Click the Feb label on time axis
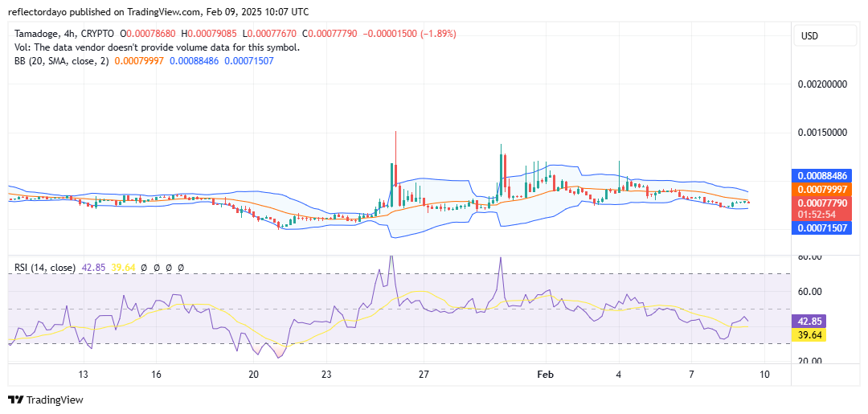Viewport: 868px width, 414px height. pos(546,375)
